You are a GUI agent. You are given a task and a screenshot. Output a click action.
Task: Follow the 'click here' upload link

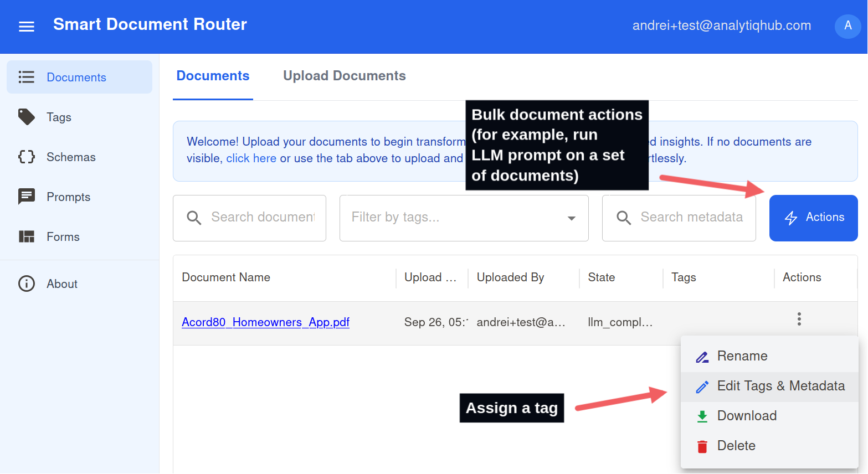[251, 158]
